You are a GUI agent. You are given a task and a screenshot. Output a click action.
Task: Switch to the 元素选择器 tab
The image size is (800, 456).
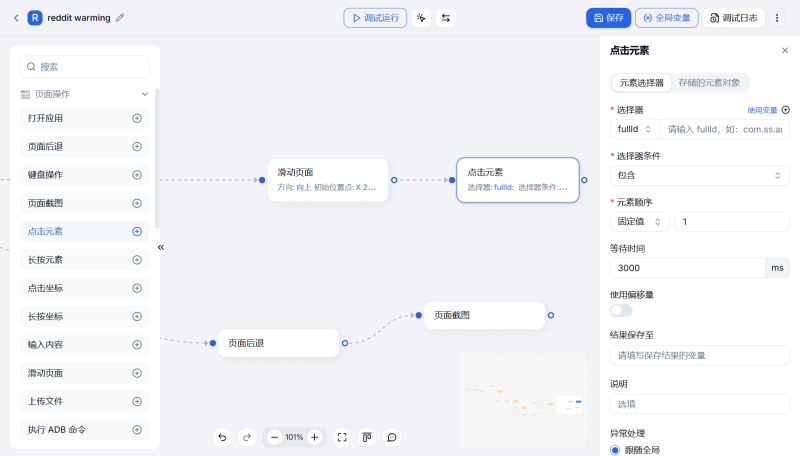tap(641, 83)
